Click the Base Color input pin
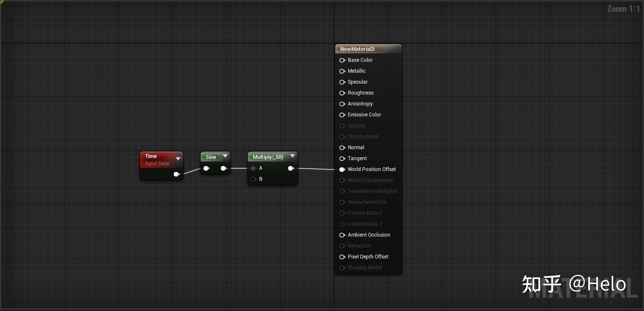Viewport: 644px width, 311px height. [342, 60]
